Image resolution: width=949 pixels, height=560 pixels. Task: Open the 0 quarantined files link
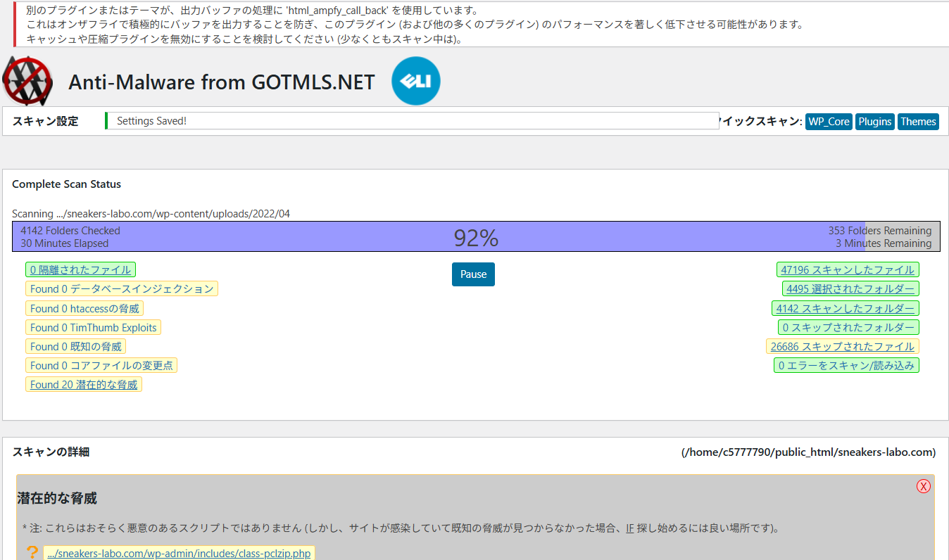(80, 269)
